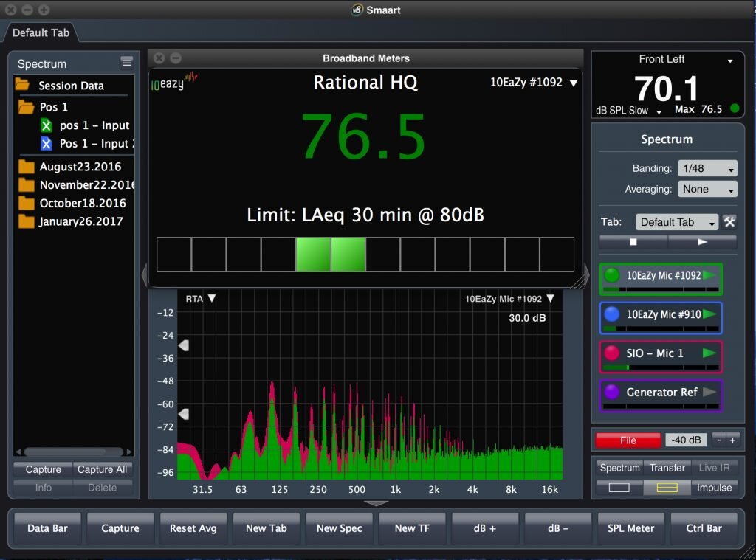Start the 10EaZy Mic #1092 measurement arrow
The image size is (756, 560).
click(709, 274)
